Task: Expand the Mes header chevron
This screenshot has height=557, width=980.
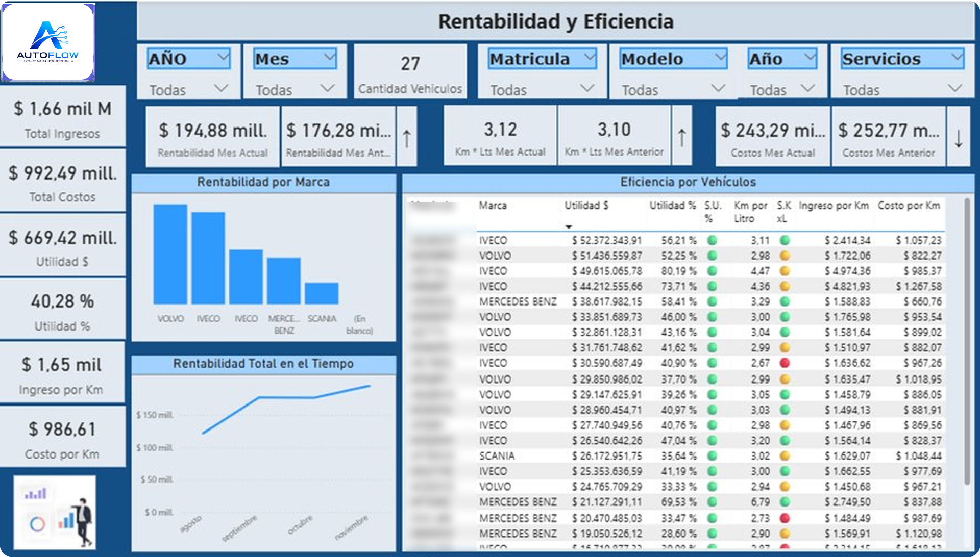Action: (x=330, y=57)
